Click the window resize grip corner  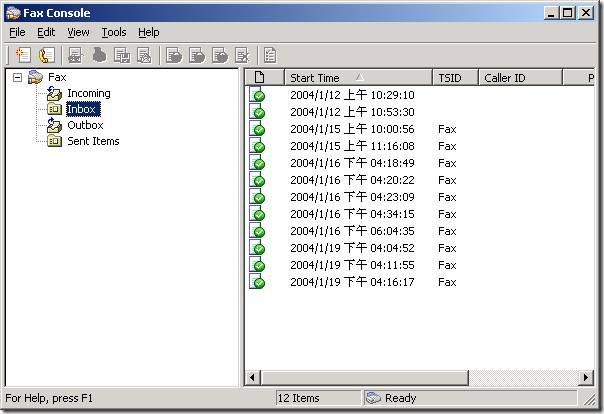coord(589,400)
